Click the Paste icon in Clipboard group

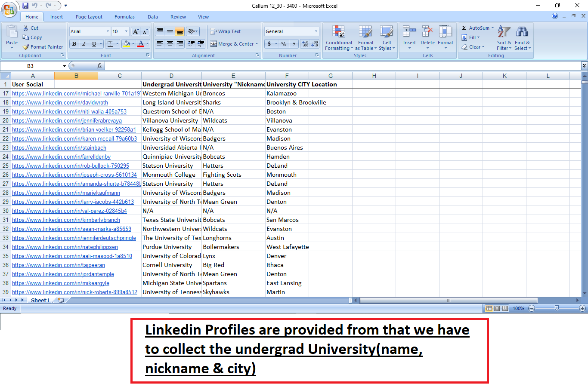point(12,33)
